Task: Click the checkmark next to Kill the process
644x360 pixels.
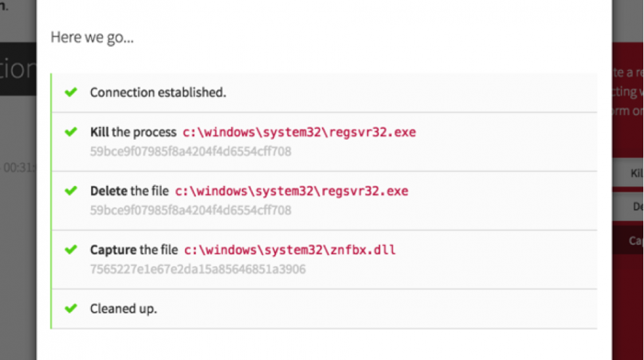Action: 71,133
